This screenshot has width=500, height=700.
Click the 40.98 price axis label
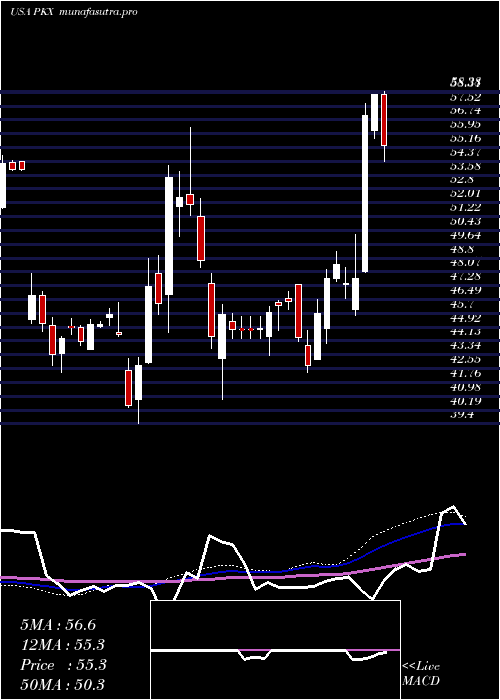(465, 387)
